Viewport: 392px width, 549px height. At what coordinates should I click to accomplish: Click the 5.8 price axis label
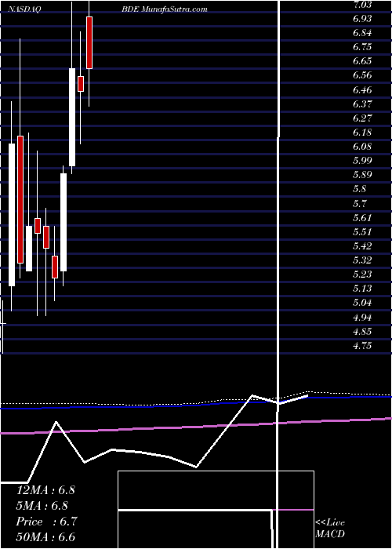(x=359, y=189)
